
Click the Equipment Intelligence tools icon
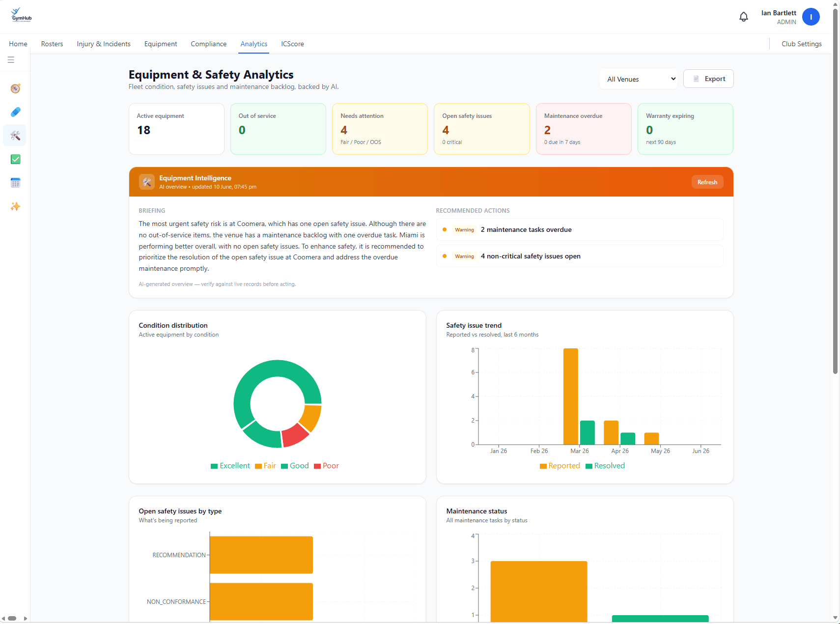pyautogui.click(x=147, y=182)
